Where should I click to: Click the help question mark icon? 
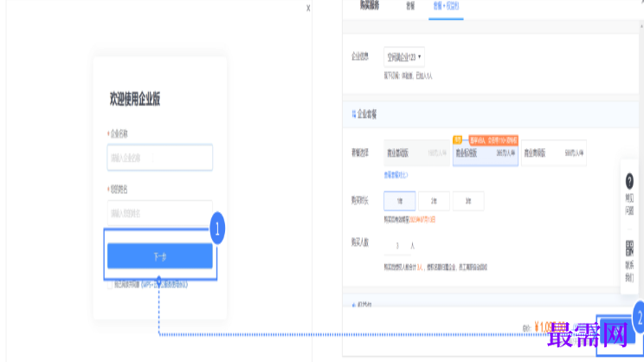coord(629,183)
